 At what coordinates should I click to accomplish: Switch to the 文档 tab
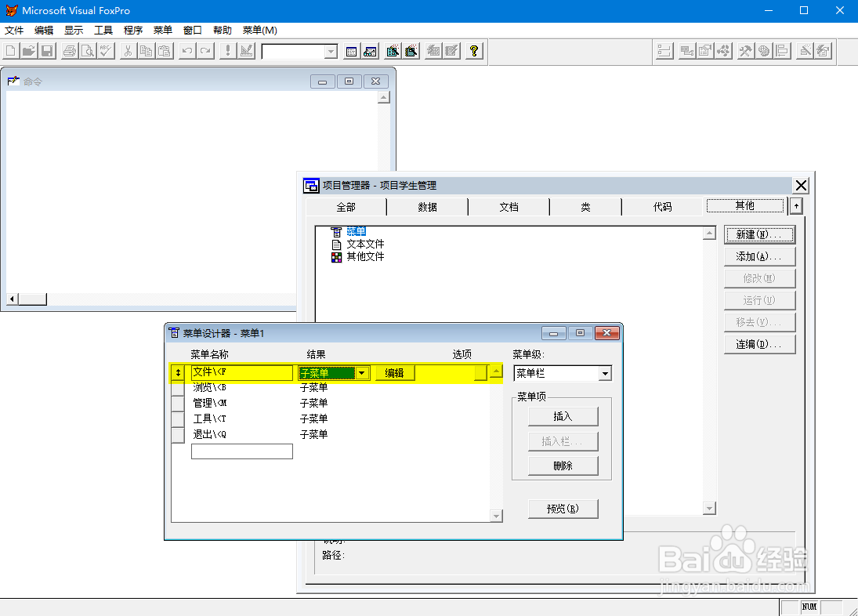pos(509,207)
